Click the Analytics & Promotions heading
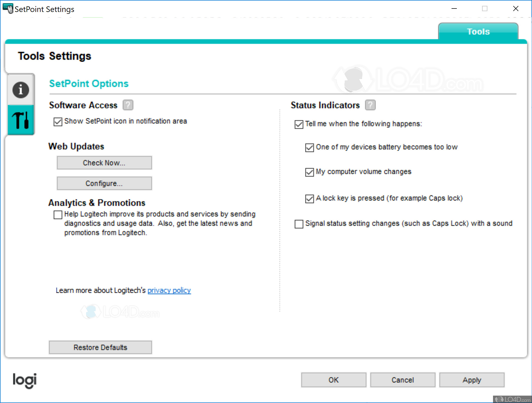This screenshot has height=403, width=532. pyautogui.click(x=97, y=203)
